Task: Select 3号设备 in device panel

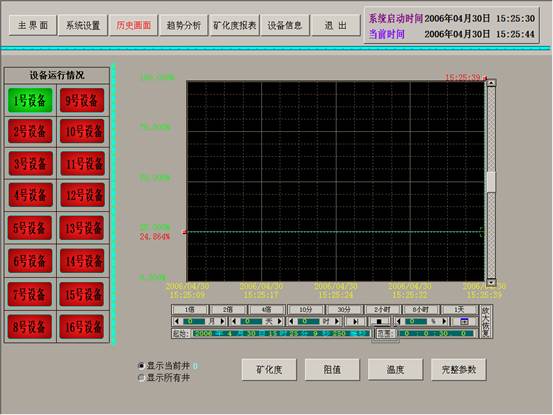Action: click(x=30, y=163)
